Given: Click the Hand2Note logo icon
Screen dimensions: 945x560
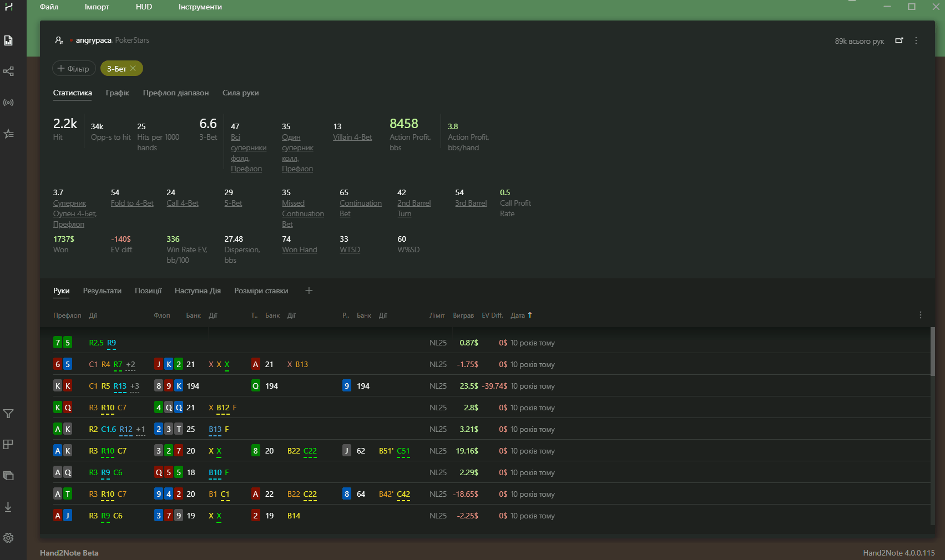Looking at the screenshot, I should click(x=8, y=7).
